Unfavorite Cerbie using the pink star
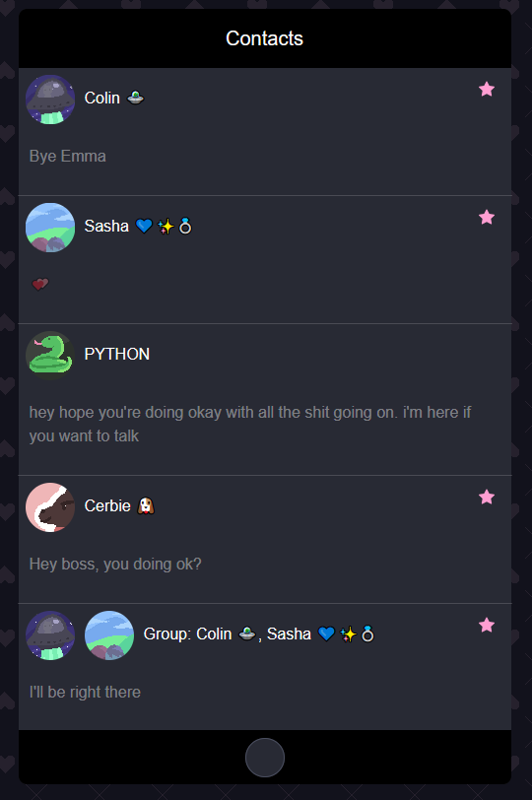 (487, 497)
